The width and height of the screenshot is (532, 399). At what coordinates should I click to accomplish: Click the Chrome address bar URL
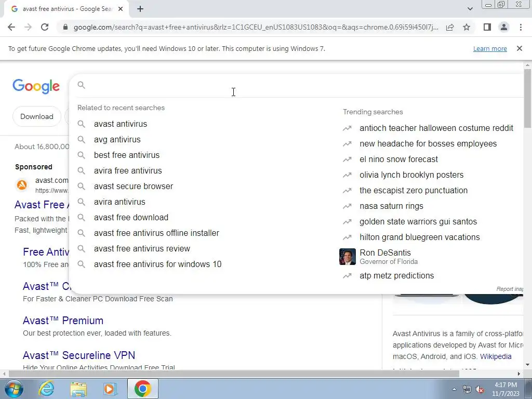click(256, 27)
